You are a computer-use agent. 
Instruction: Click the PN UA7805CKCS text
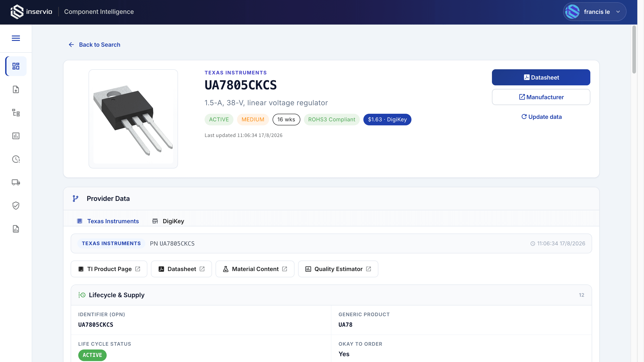click(172, 244)
